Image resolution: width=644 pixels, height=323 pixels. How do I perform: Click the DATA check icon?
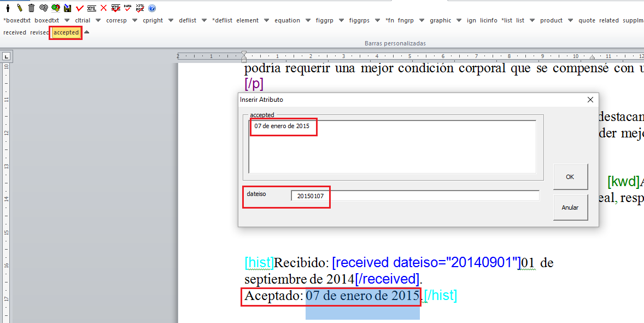(x=127, y=8)
